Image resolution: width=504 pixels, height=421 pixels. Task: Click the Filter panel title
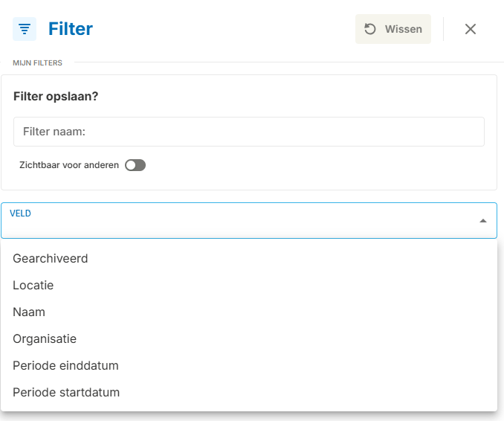coord(71,29)
